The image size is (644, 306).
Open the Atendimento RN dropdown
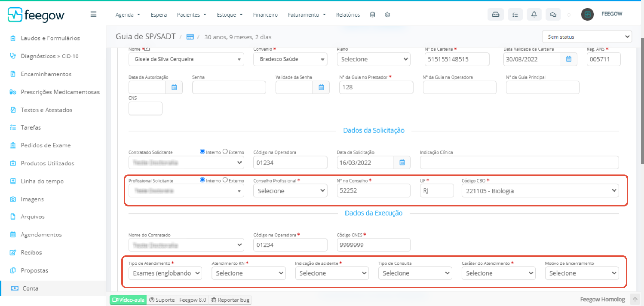249,273
